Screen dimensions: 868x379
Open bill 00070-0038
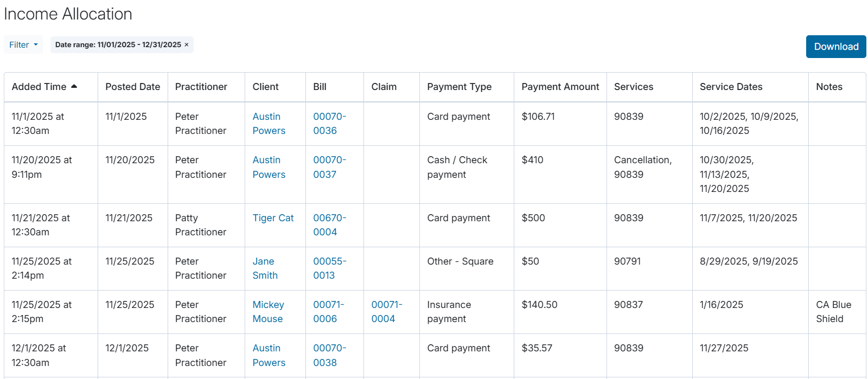[329, 355]
